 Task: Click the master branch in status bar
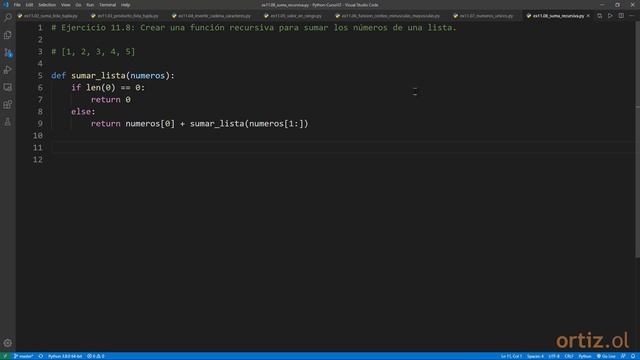click(24, 356)
